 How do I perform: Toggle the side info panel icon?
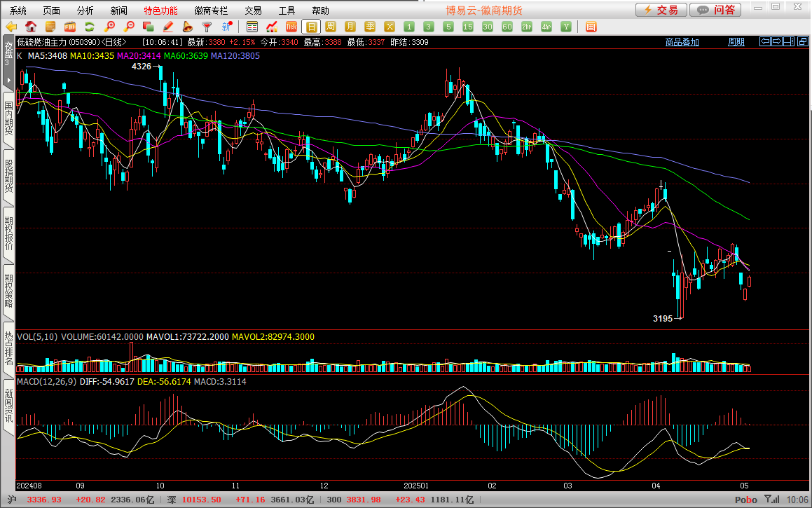[x=789, y=41]
